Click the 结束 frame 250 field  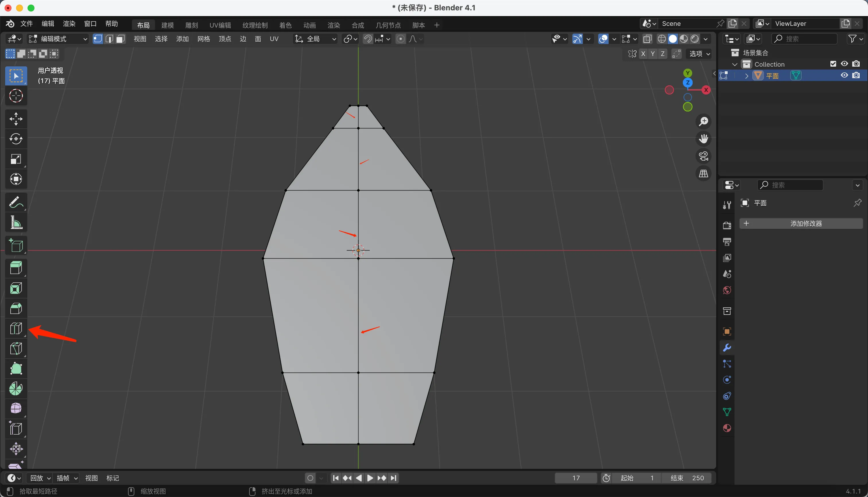pyautogui.click(x=687, y=478)
